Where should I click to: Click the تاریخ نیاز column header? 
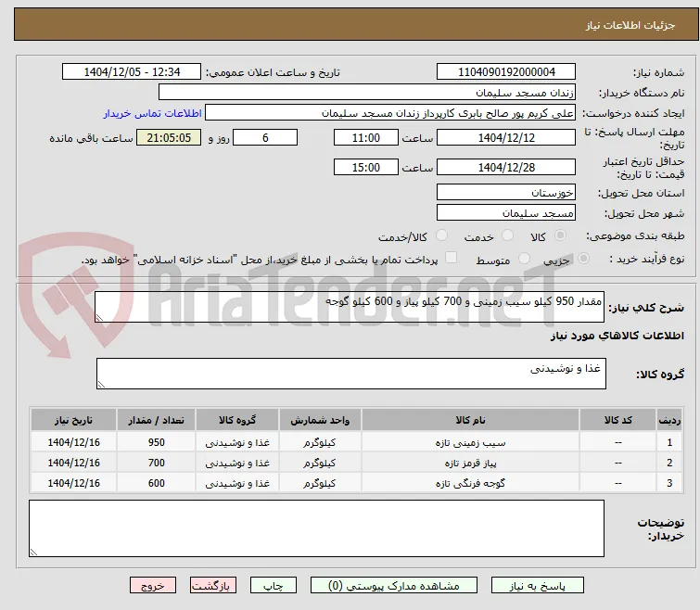pos(73,420)
